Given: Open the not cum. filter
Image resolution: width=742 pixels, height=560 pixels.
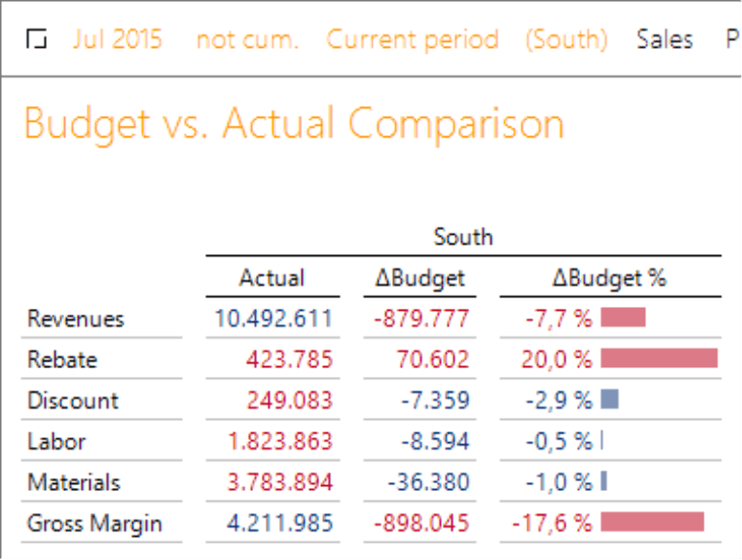Looking at the screenshot, I should tap(246, 39).
